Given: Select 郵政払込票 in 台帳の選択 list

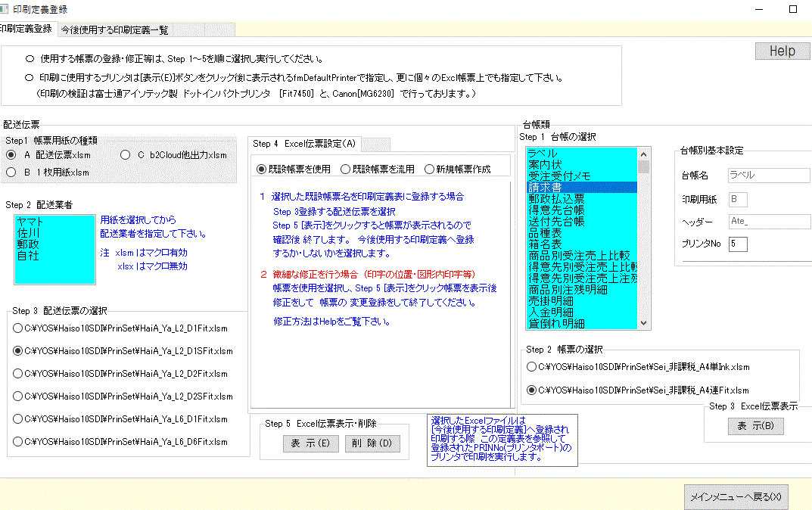Looking at the screenshot, I should pos(581,199).
